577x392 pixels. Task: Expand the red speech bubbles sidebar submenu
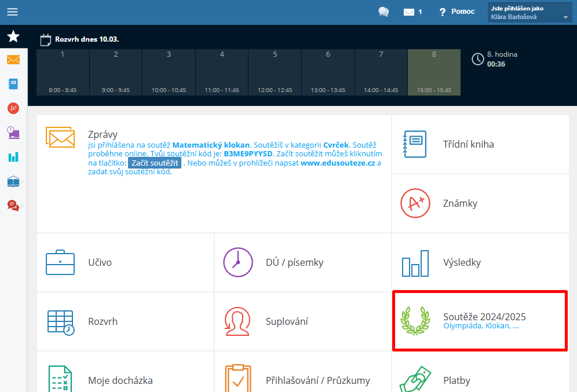click(x=14, y=205)
